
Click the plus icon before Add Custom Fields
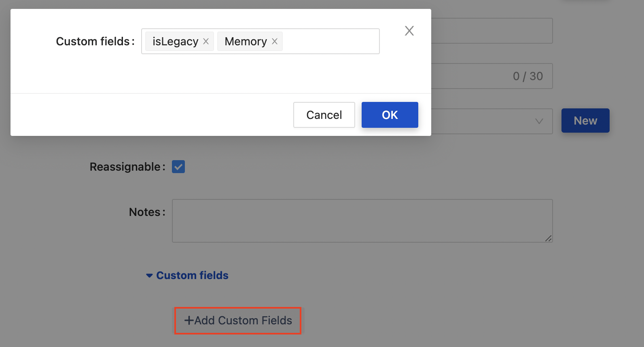click(x=189, y=321)
